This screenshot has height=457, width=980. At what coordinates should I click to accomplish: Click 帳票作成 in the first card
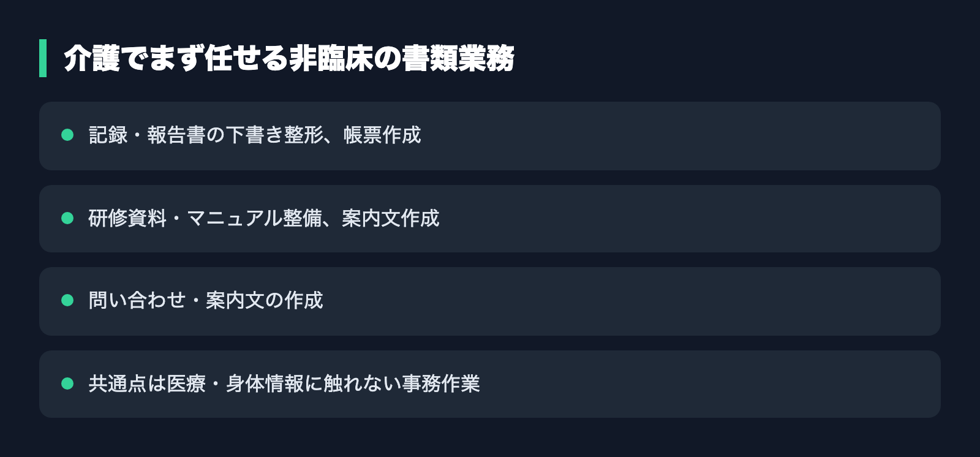pyautogui.click(x=382, y=135)
